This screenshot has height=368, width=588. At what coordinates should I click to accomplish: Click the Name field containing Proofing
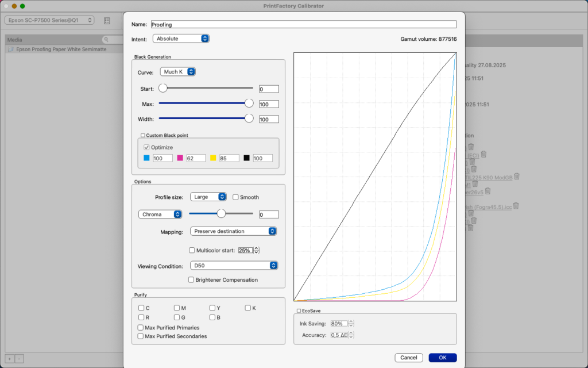point(303,24)
